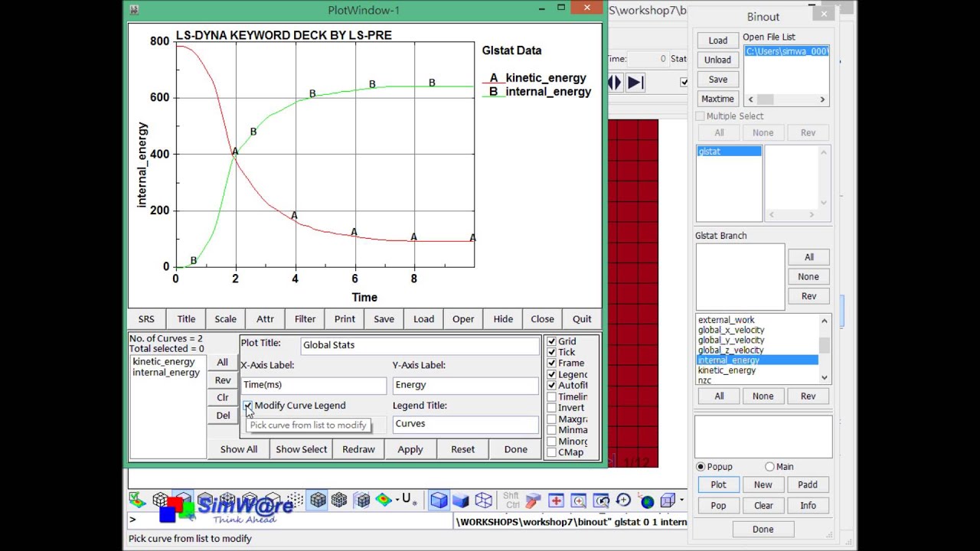Click the Scale button

pyautogui.click(x=225, y=319)
